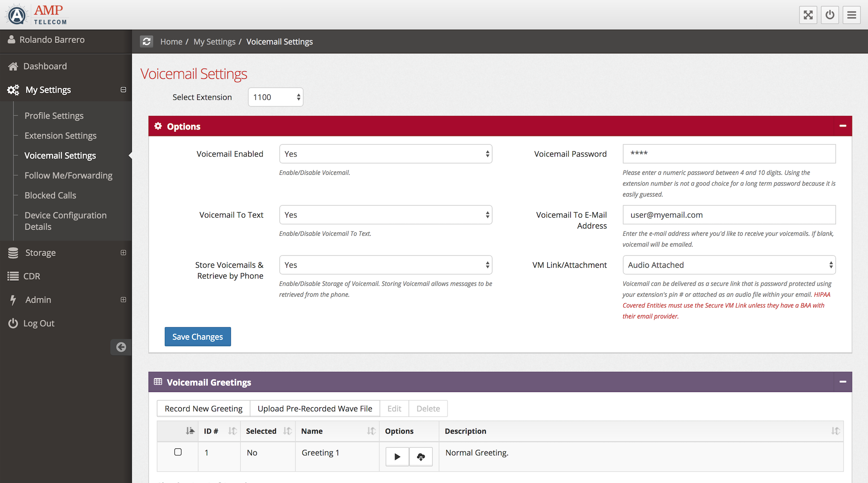Open the hamburger menu icon

coord(851,15)
